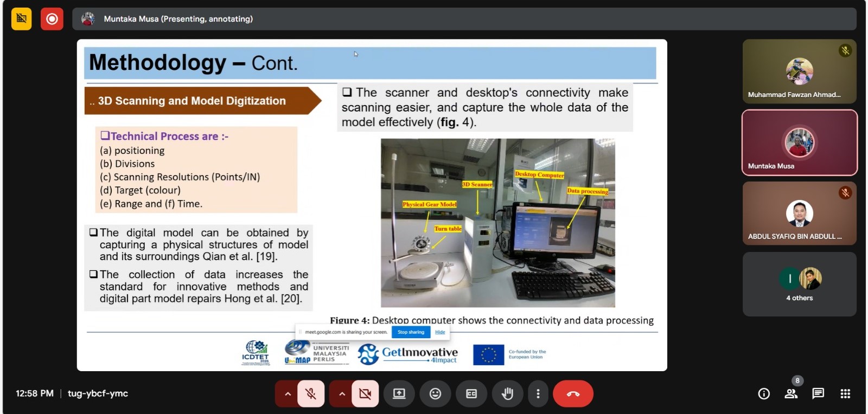Open meeting details info icon
Screen dimensions: 868x414
tap(764, 394)
